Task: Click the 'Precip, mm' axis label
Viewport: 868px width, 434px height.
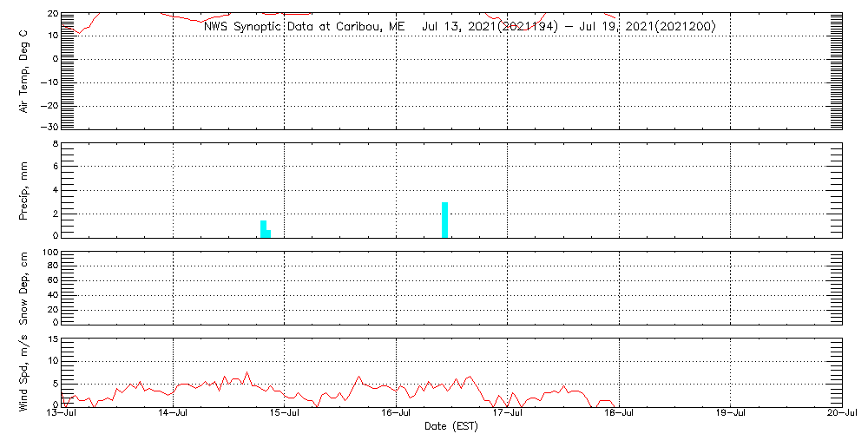Action: (x=24, y=188)
